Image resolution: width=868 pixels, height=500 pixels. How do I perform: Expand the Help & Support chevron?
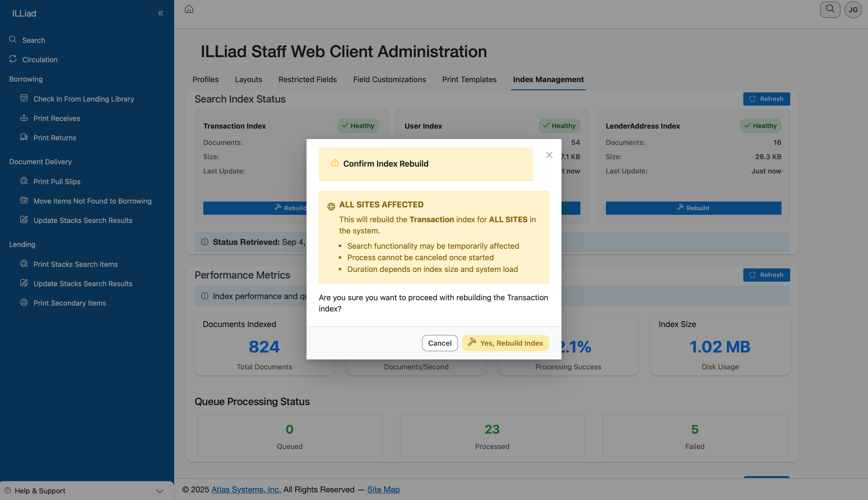[160, 491]
